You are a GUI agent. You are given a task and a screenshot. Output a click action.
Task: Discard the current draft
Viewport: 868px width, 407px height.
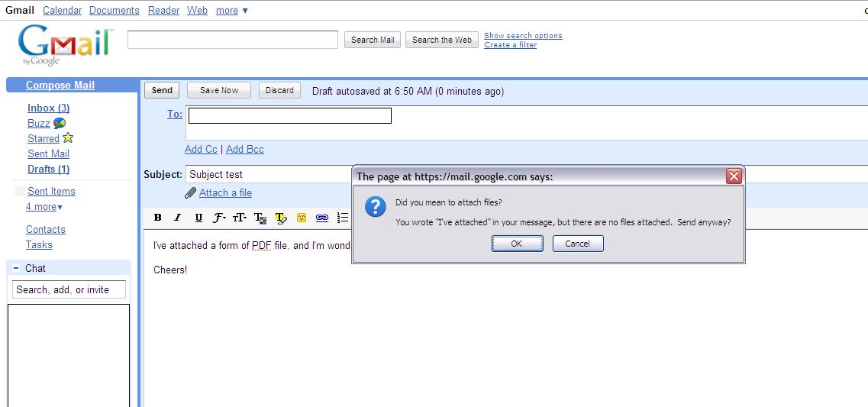[x=279, y=90]
